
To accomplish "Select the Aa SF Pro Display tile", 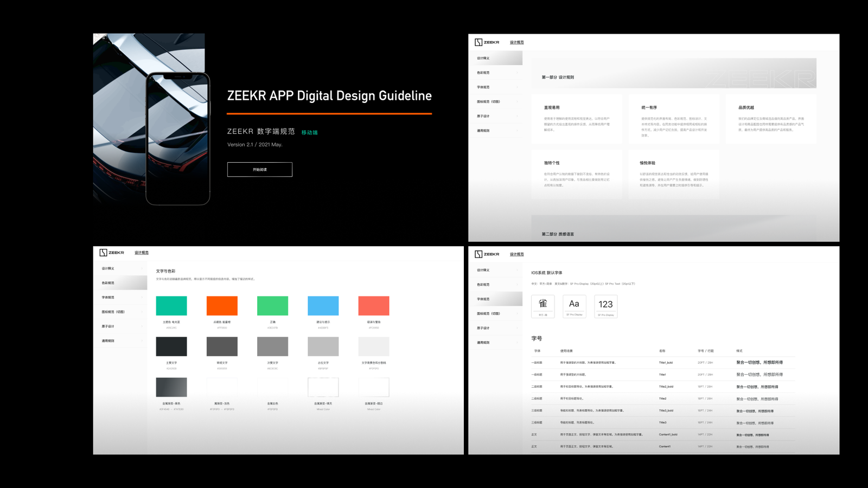I will coord(574,306).
